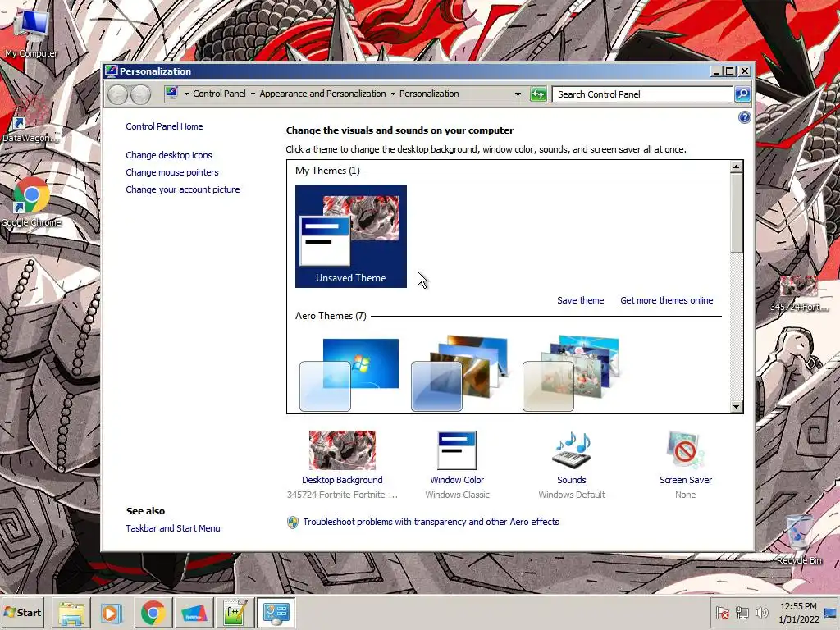Viewport: 840px width, 630px height.
Task: Click Get more themes online link
Action: pos(666,300)
